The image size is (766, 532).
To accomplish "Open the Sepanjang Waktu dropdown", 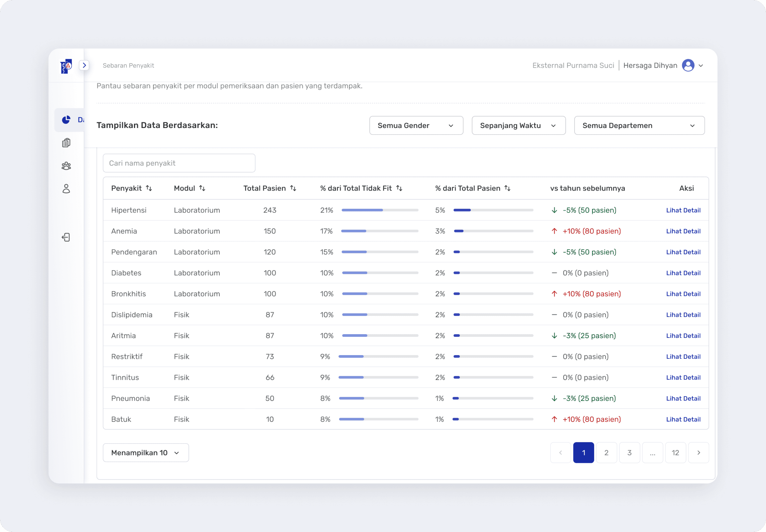I will click(x=518, y=126).
